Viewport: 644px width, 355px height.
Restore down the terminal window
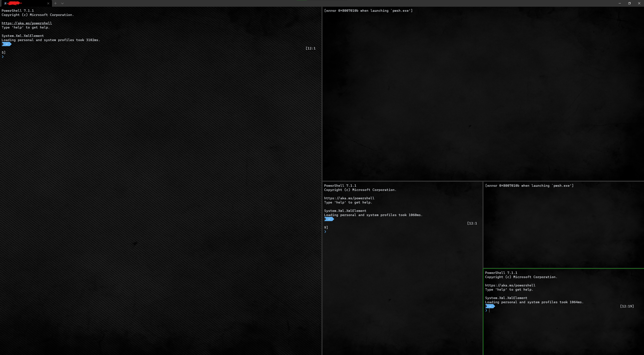click(x=630, y=3)
